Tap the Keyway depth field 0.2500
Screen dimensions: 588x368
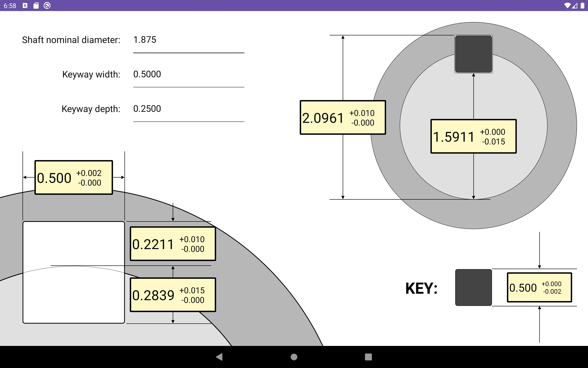point(189,109)
